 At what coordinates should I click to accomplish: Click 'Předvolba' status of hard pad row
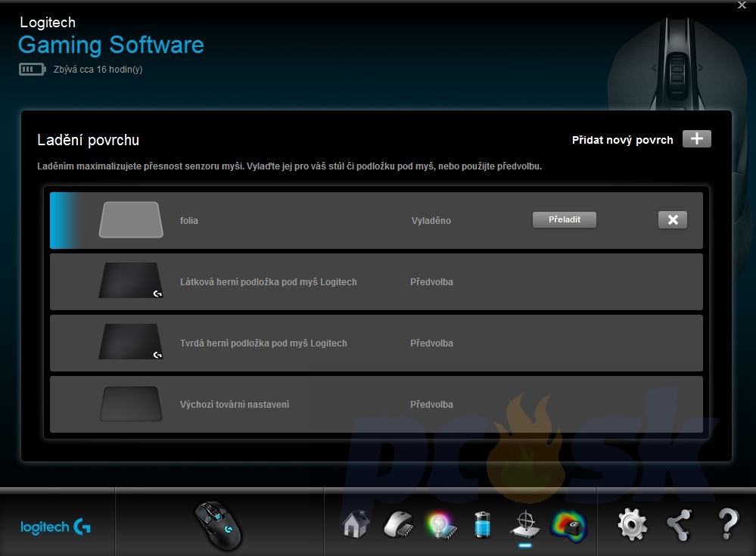click(431, 343)
